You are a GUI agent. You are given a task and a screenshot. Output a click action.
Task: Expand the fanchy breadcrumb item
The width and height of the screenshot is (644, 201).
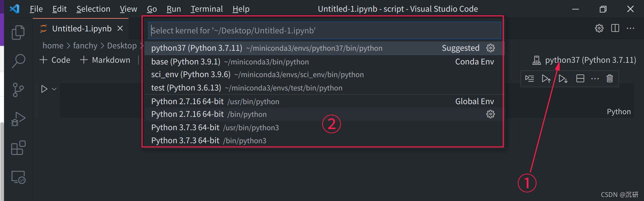point(85,45)
